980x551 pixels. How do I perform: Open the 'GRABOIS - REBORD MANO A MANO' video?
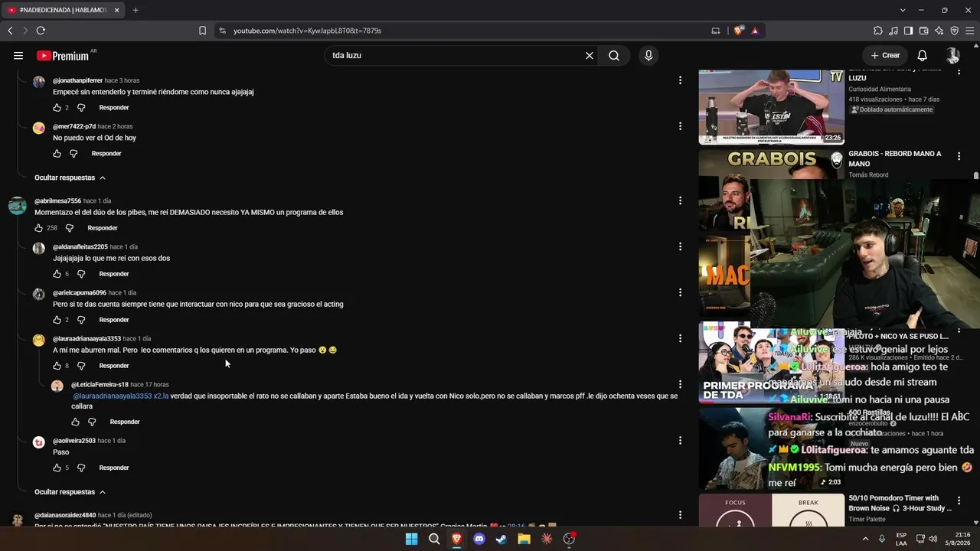coord(894,158)
